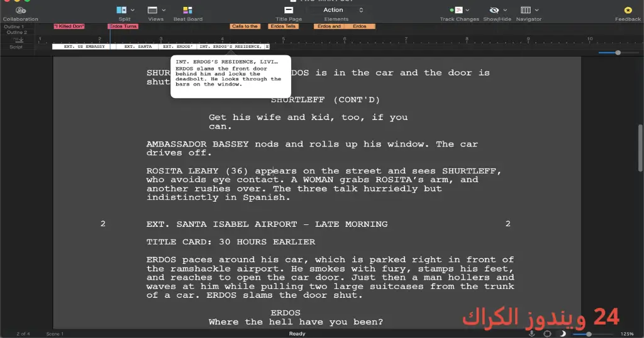The image size is (644, 338).
Task: Select the "Erdos and" outline beat
Action: 329,26
